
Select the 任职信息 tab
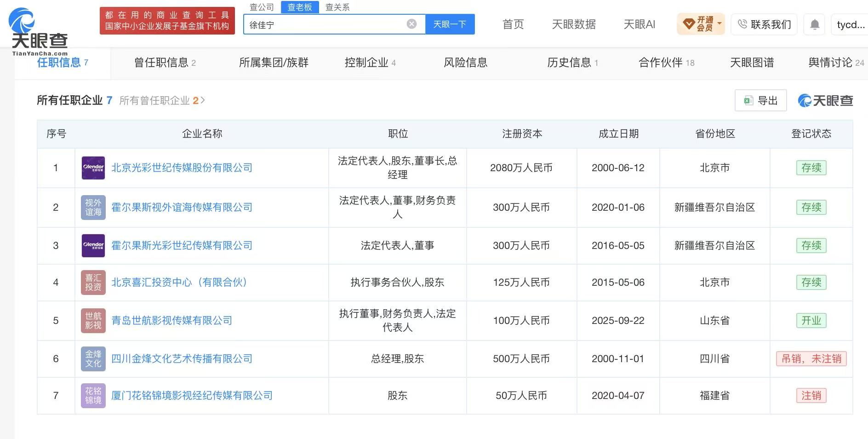click(63, 63)
